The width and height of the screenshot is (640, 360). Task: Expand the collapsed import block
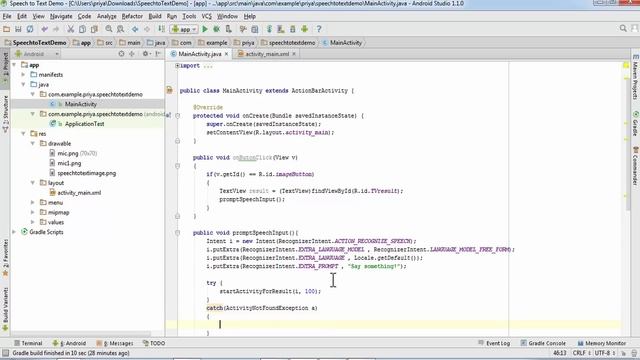[177, 66]
